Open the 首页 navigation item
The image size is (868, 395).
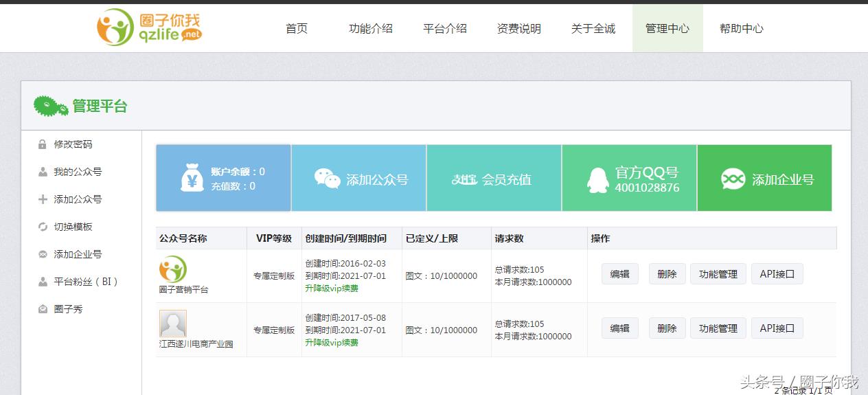tap(297, 28)
